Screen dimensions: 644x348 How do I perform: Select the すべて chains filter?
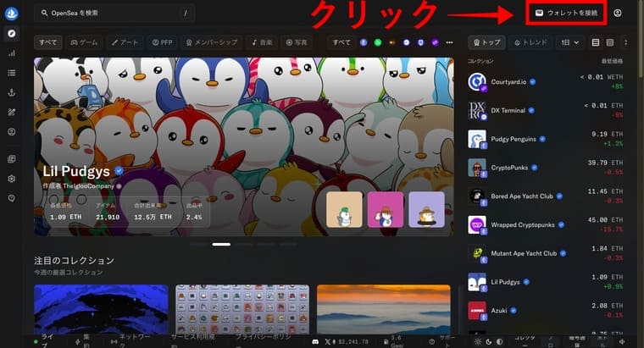pos(341,42)
